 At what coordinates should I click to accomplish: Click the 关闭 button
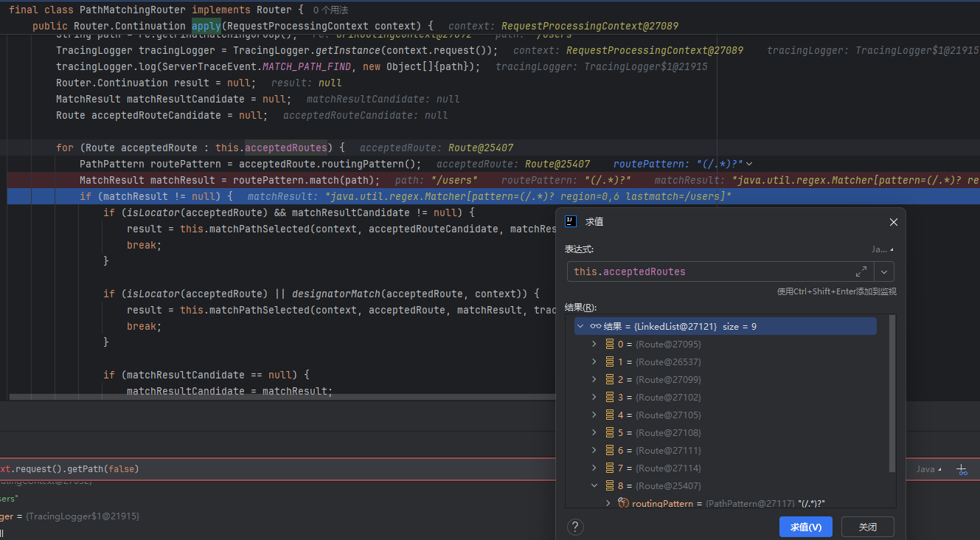click(x=868, y=527)
